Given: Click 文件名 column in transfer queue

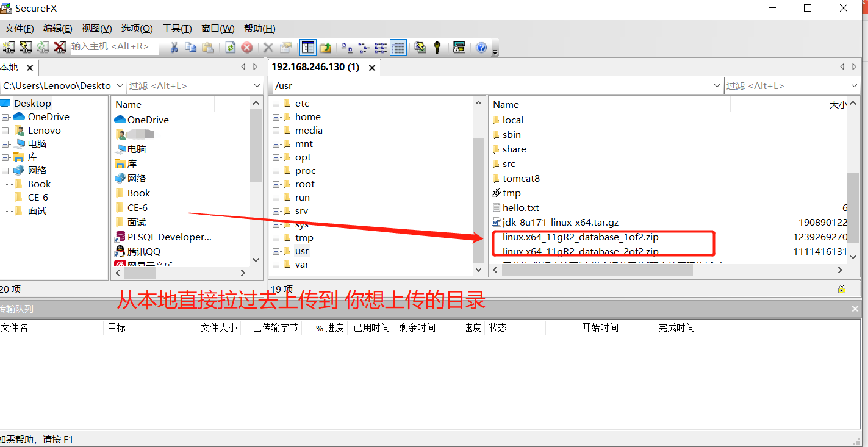Looking at the screenshot, I should [x=15, y=328].
